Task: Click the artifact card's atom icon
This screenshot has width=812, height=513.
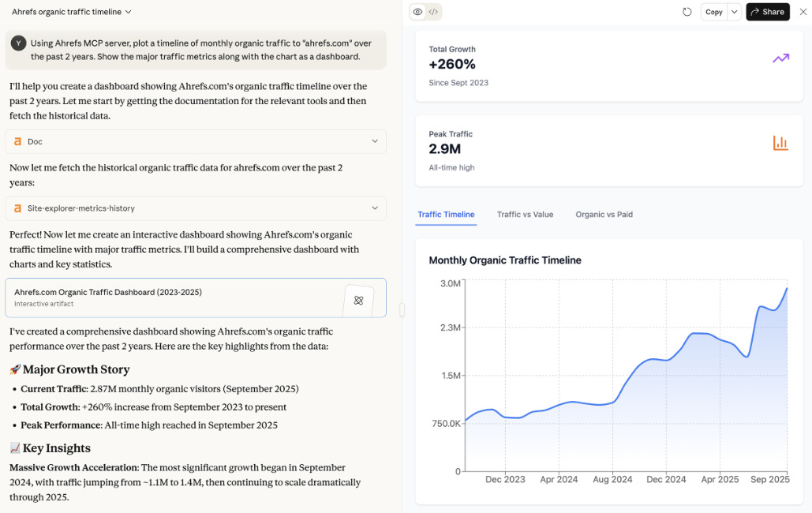Action: coord(358,301)
